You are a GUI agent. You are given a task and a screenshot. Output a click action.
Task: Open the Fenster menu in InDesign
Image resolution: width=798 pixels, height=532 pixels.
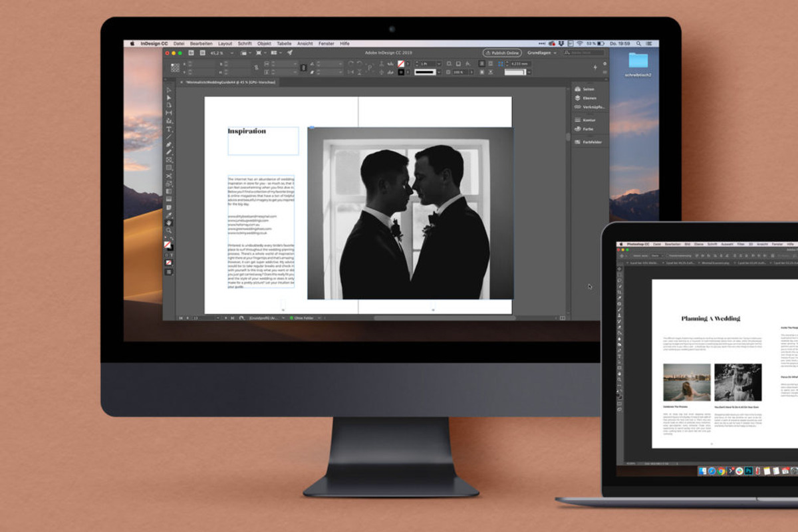(x=327, y=43)
